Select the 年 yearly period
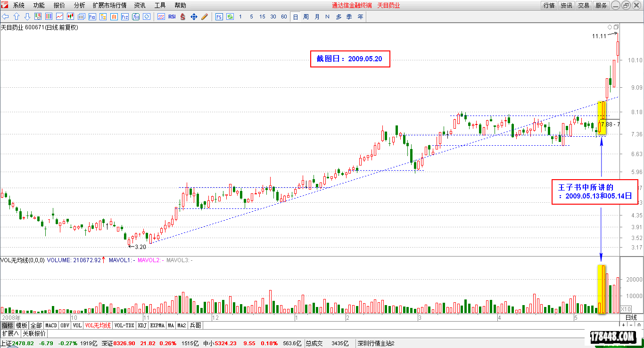This screenshot has height=348, width=644. click(360, 17)
